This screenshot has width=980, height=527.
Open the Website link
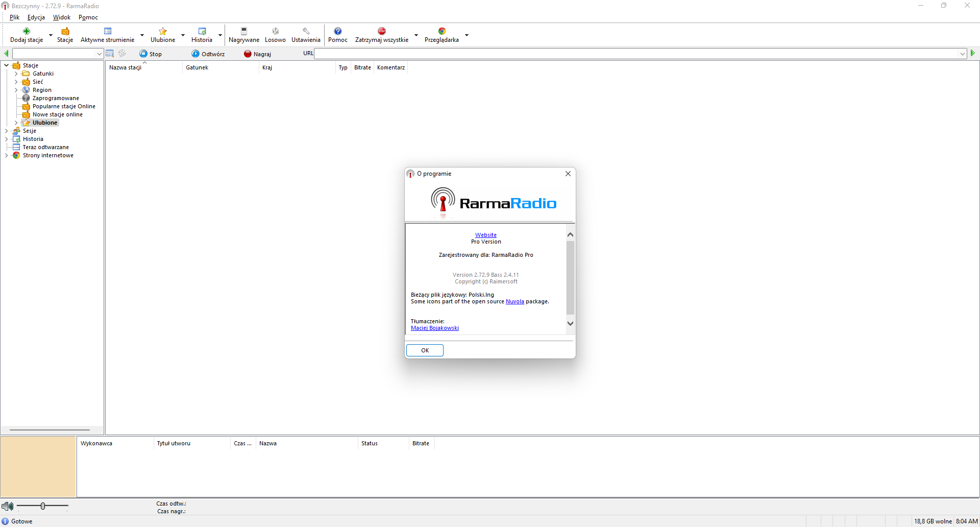(x=486, y=235)
